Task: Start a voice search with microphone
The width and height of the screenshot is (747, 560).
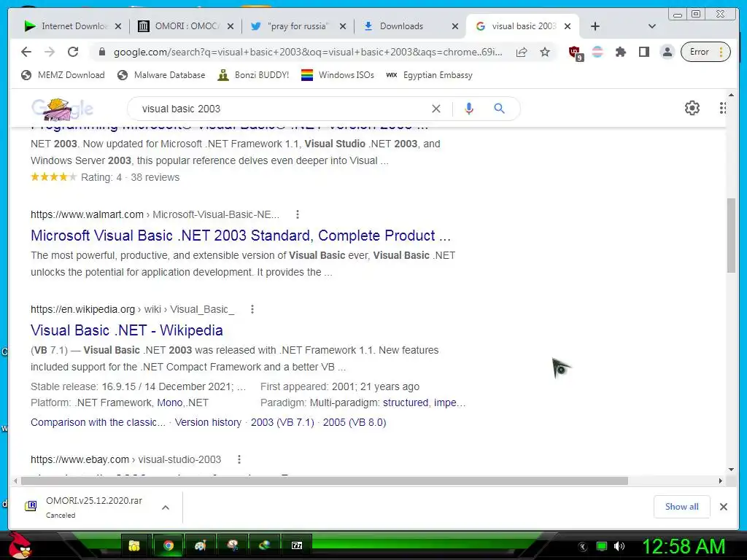Action: coord(469,109)
